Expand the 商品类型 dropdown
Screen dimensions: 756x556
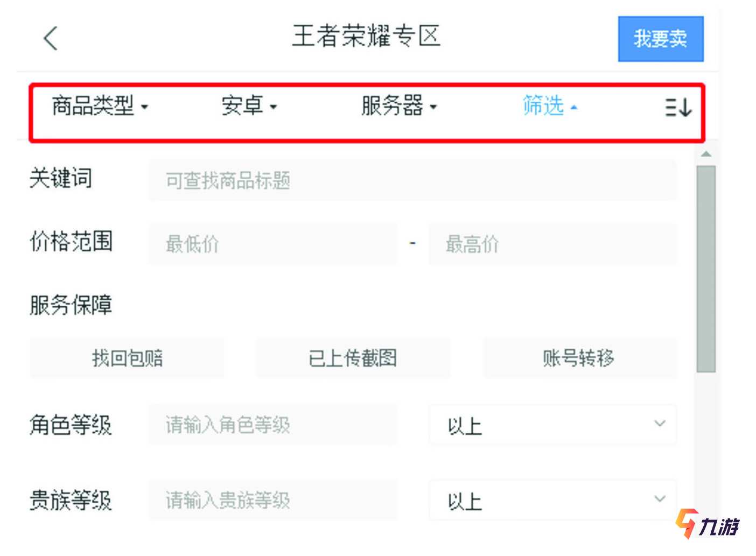coord(100,105)
